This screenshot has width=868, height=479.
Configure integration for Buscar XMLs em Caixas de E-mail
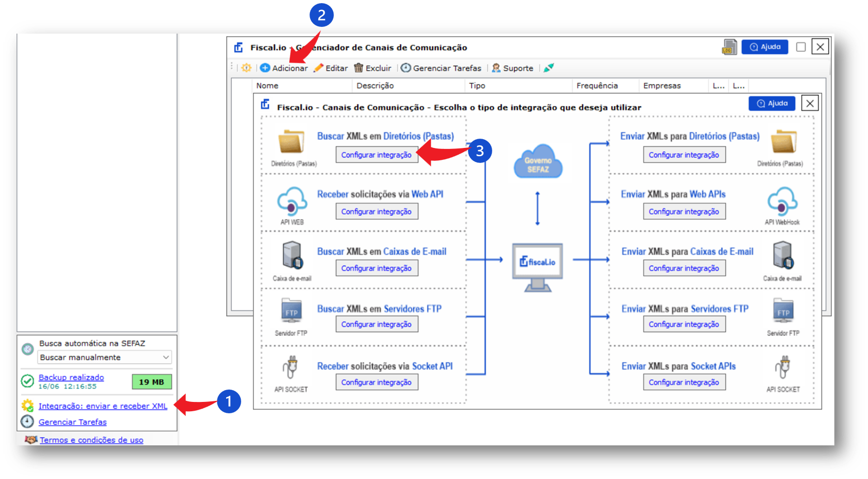[377, 268]
